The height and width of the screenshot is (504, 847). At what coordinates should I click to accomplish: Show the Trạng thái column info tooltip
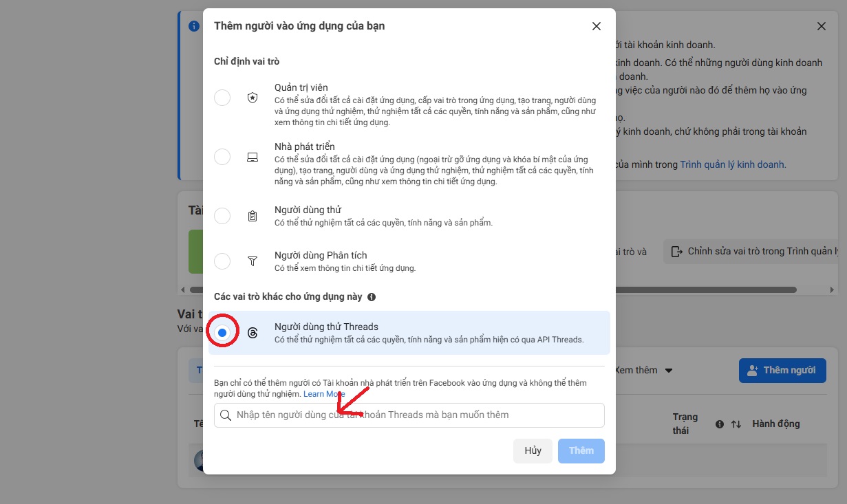(x=720, y=424)
